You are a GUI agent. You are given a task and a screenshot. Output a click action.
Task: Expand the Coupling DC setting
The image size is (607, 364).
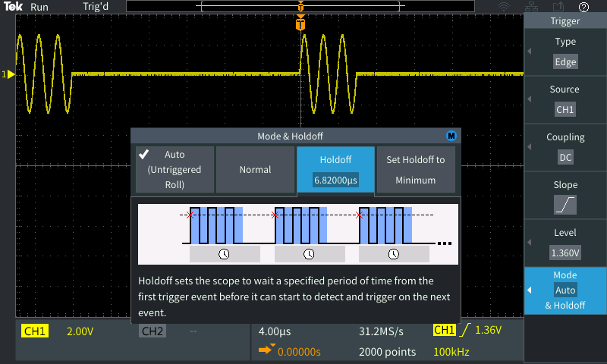[565, 148]
